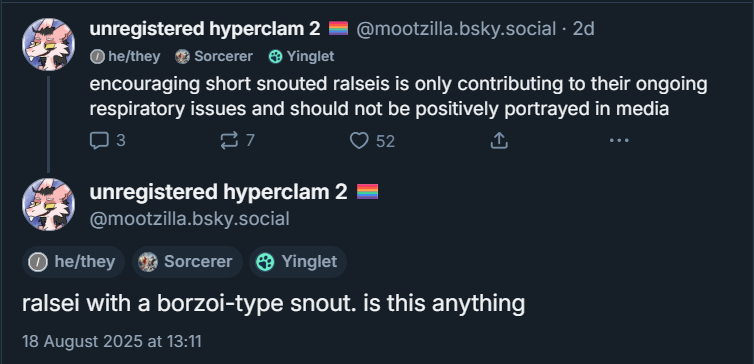Click the short snouted ralseis post text
The image size is (754, 364).
click(398, 97)
